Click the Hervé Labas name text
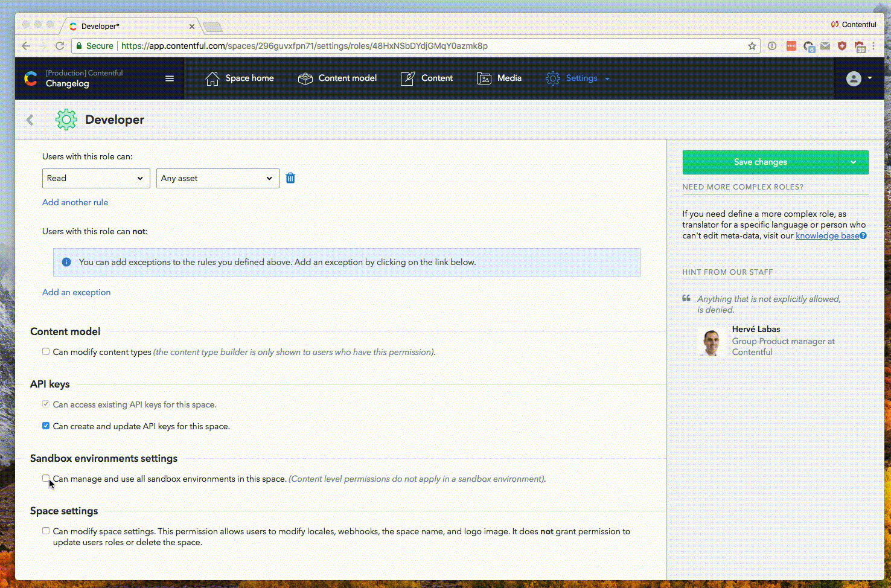The image size is (891, 588). [756, 329]
